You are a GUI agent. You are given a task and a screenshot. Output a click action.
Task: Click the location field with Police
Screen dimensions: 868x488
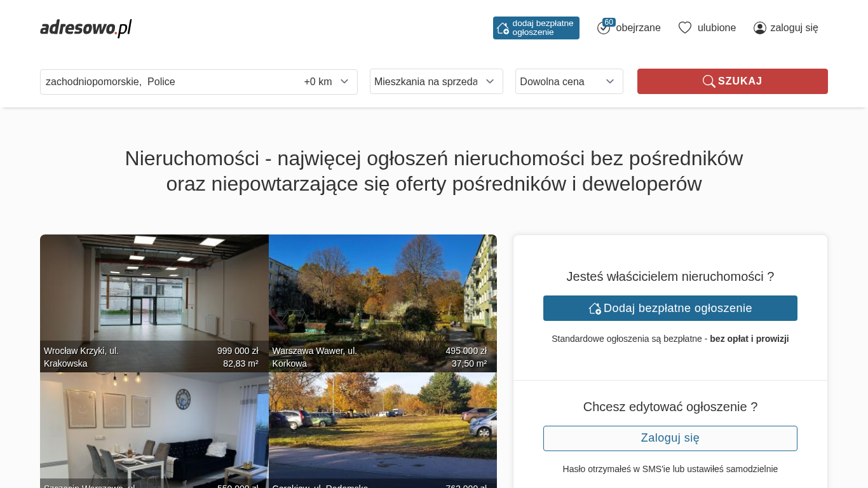point(165,81)
